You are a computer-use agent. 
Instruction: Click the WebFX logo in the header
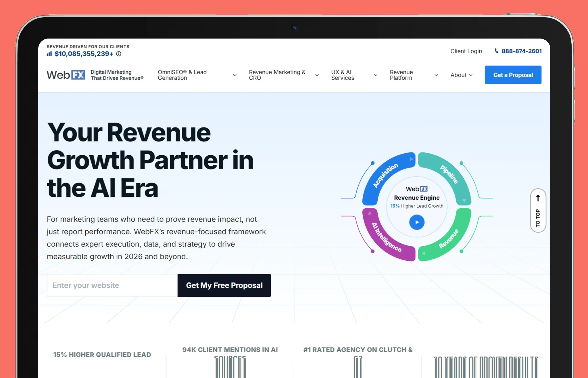click(66, 75)
